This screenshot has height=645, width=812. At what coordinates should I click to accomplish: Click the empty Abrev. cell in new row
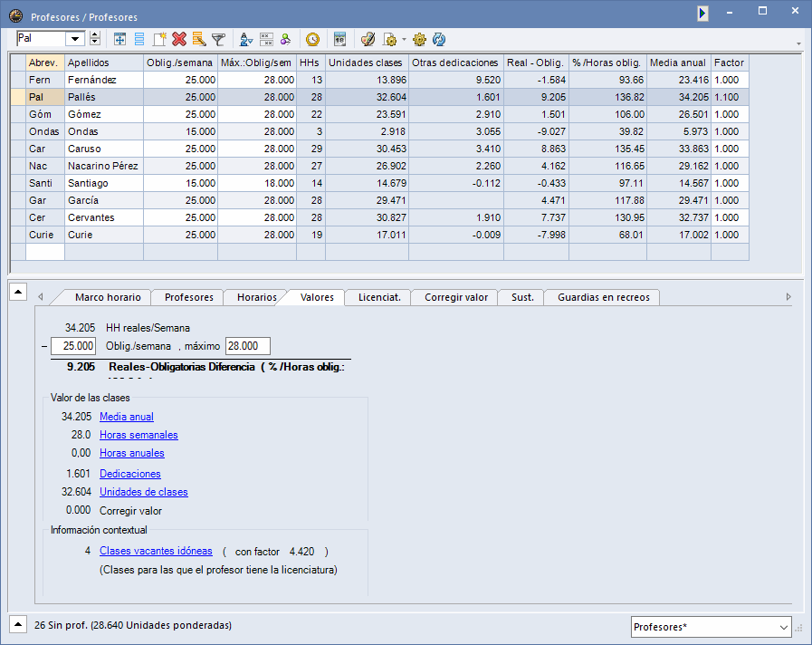pyautogui.click(x=45, y=252)
